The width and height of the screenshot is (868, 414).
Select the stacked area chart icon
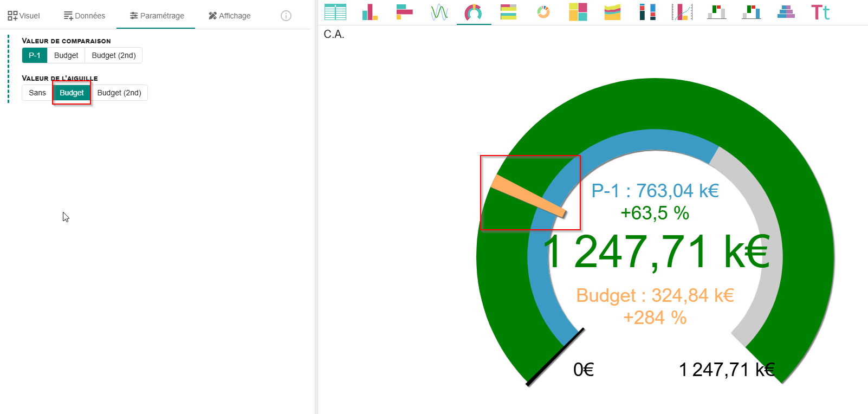(x=612, y=12)
